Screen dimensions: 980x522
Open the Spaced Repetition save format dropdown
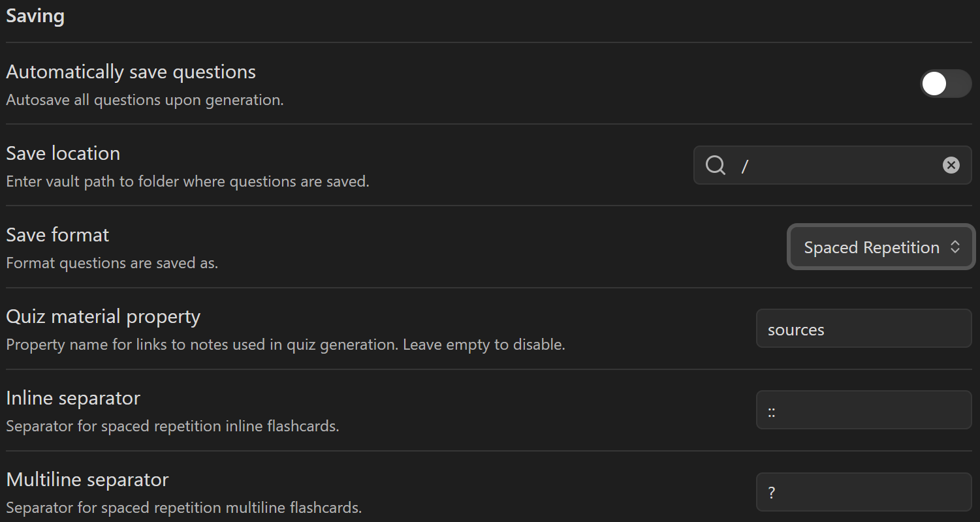[872, 247]
